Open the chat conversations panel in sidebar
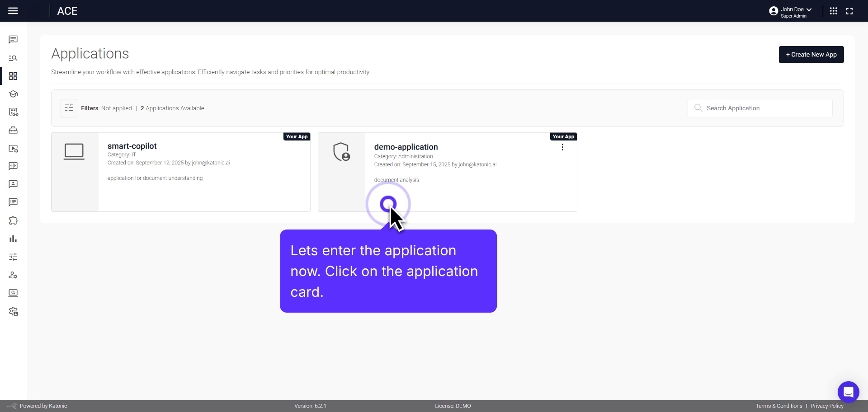The width and height of the screenshot is (868, 412). 13,39
